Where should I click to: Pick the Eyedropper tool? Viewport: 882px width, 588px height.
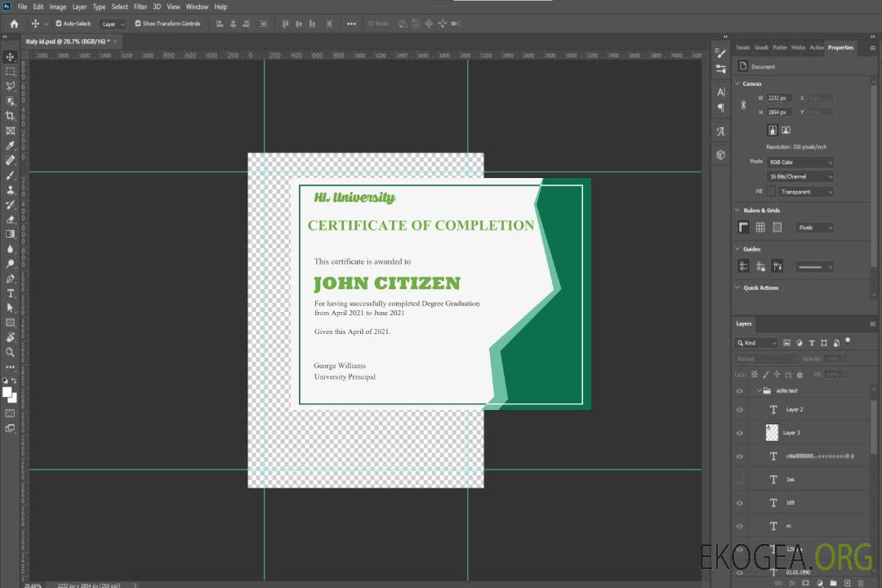click(11, 145)
